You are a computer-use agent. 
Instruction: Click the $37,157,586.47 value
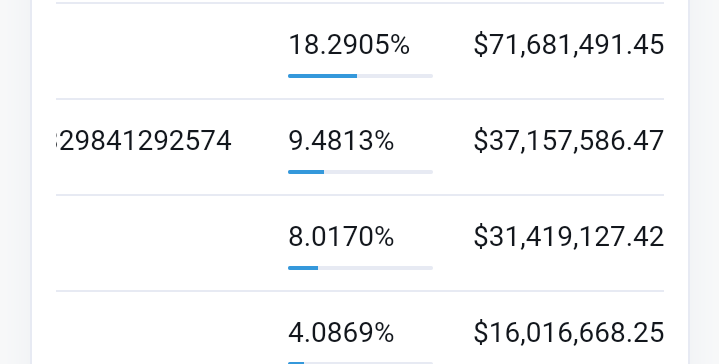pyautogui.click(x=569, y=141)
